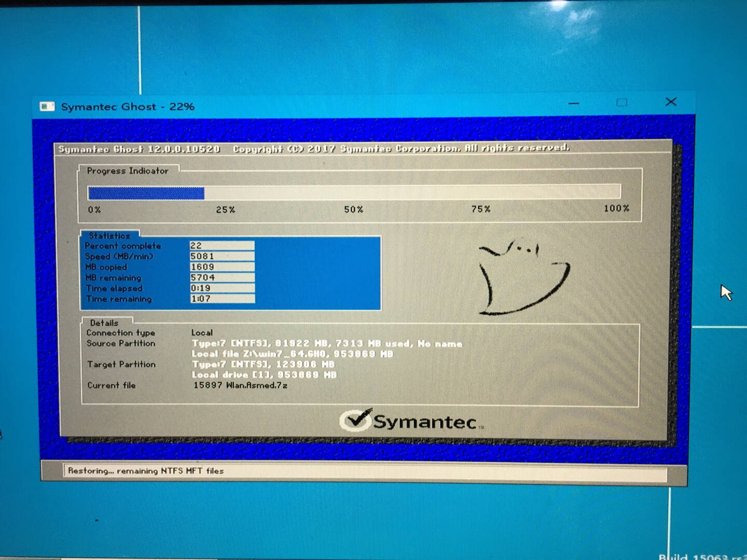This screenshot has height=560, width=747.
Task: Click the connection type value 'Local'
Action: point(202,332)
